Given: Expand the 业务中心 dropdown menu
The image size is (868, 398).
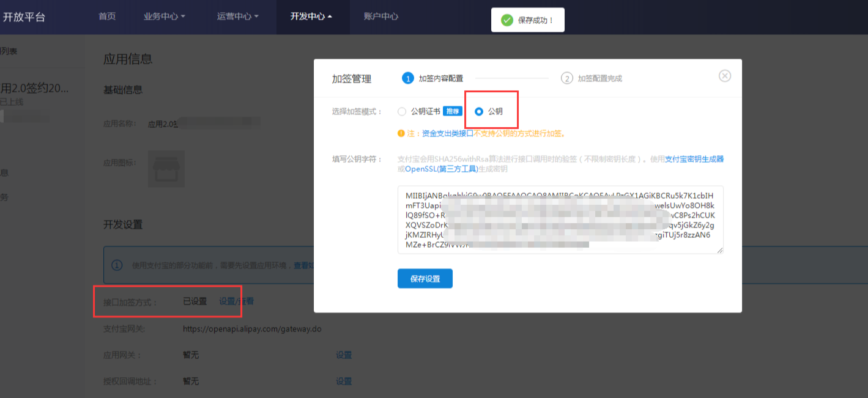Looking at the screenshot, I should pyautogui.click(x=164, y=17).
